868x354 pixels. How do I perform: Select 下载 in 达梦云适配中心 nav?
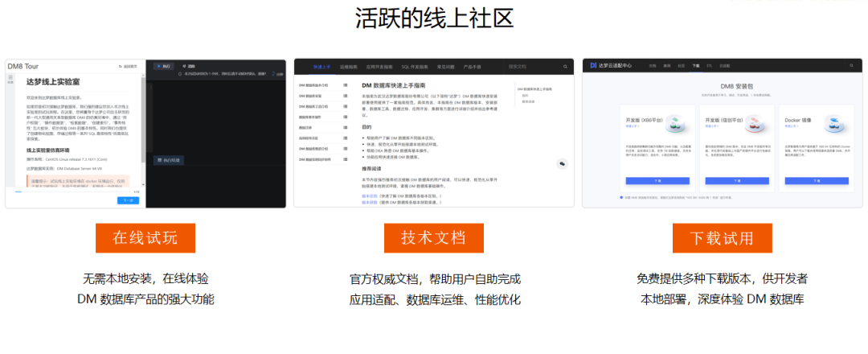pyautogui.click(x=696, y=66)
